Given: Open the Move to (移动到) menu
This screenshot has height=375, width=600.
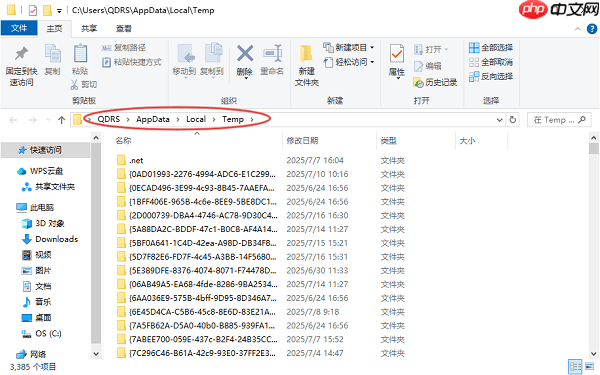Looking at the screenshot, I should coord(184,60).
